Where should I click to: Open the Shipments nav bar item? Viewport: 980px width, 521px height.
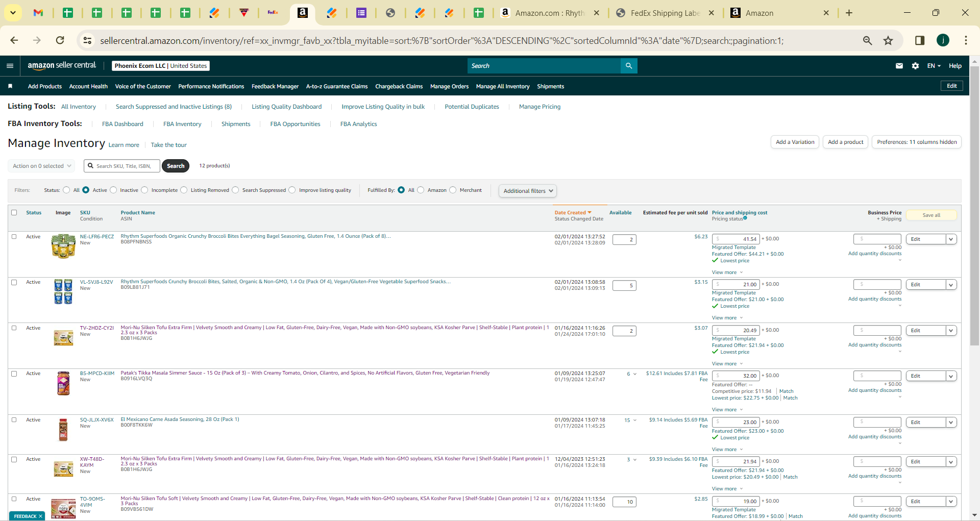(x=550, y=86)
